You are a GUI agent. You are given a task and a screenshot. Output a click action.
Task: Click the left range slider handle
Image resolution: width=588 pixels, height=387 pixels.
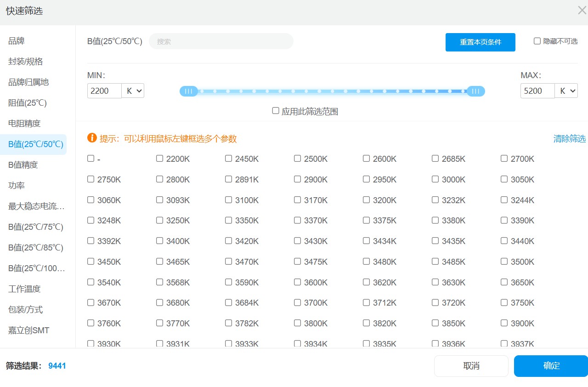click(189, 91)
